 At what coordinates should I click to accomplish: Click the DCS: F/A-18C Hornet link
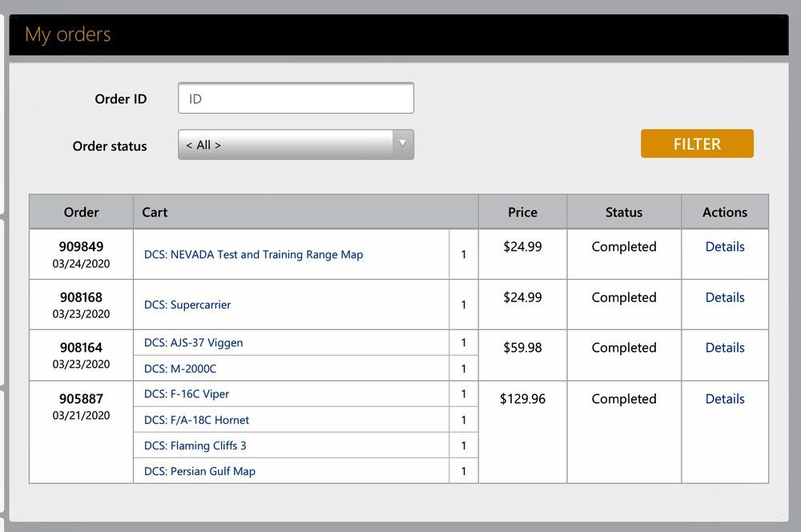(196, 420)
